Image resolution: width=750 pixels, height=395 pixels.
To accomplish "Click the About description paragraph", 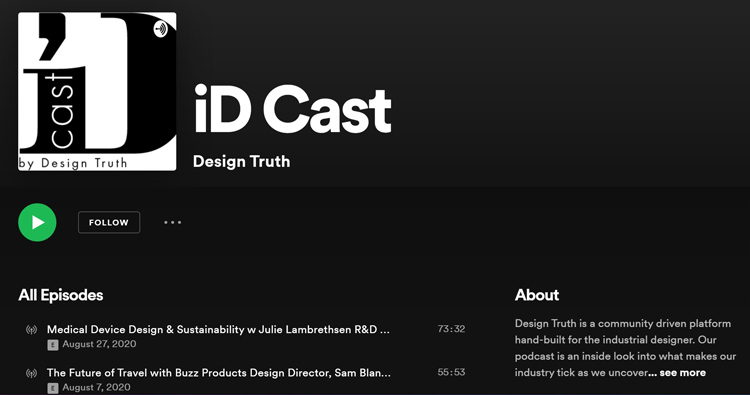I will (623, 348).
